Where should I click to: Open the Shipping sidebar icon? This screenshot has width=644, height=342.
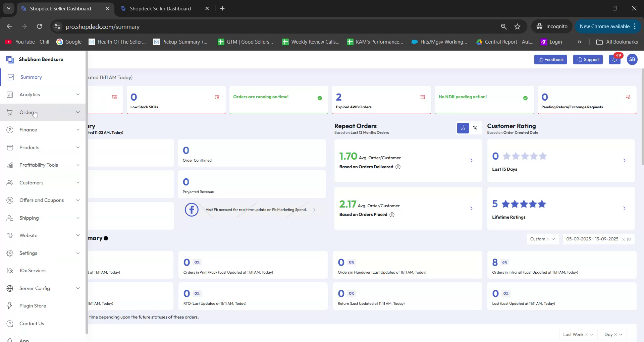[x=10, y=218]
